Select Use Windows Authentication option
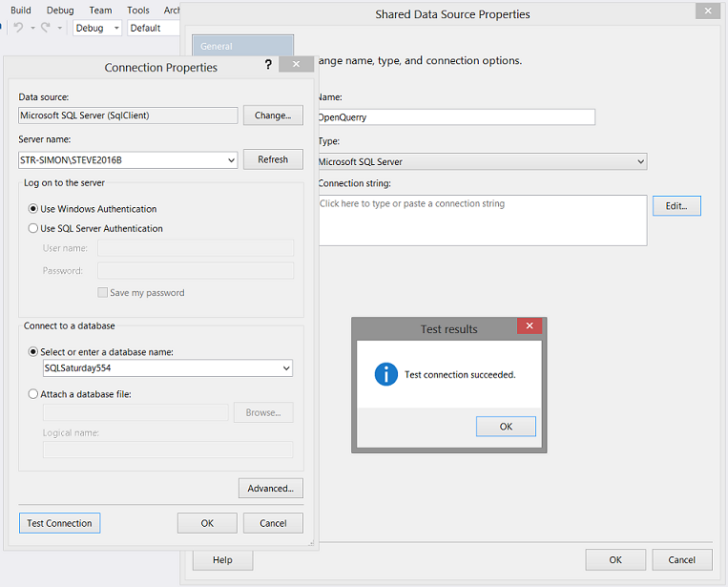 pyautogui.click(x=34, y=209)
